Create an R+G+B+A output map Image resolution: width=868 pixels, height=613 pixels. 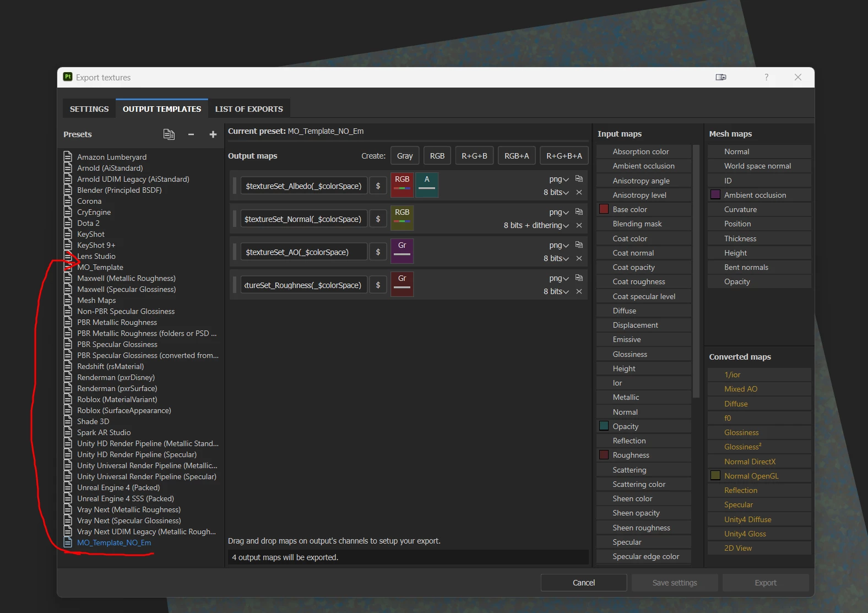pyautogui.click(x=564, y=156)
